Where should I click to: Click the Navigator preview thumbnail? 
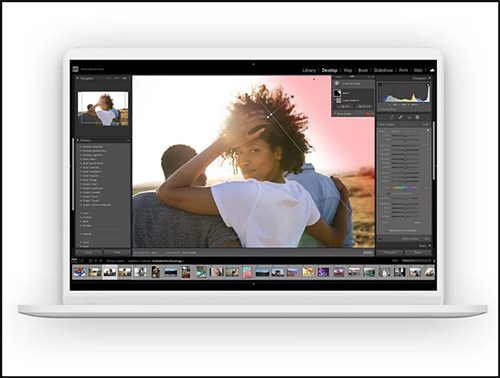coord(103,109)
